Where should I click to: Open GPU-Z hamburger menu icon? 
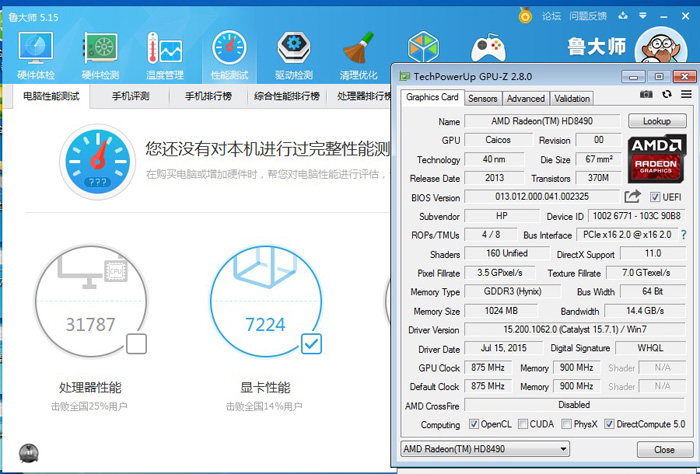[686, 94]
